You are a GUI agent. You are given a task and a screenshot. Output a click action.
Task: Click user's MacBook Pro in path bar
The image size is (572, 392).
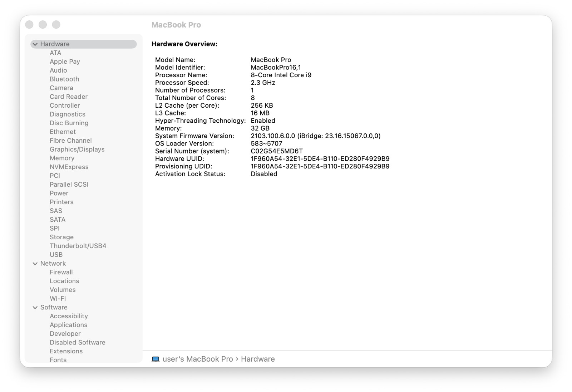tap(198, 359)
